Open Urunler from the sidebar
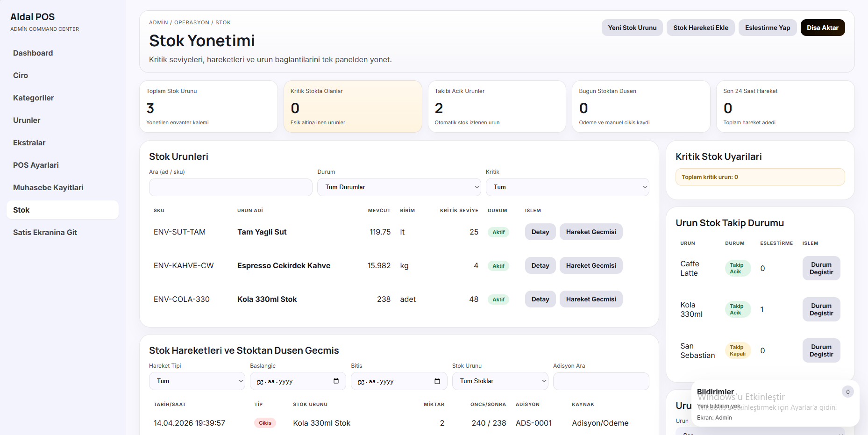 [63, 120]
